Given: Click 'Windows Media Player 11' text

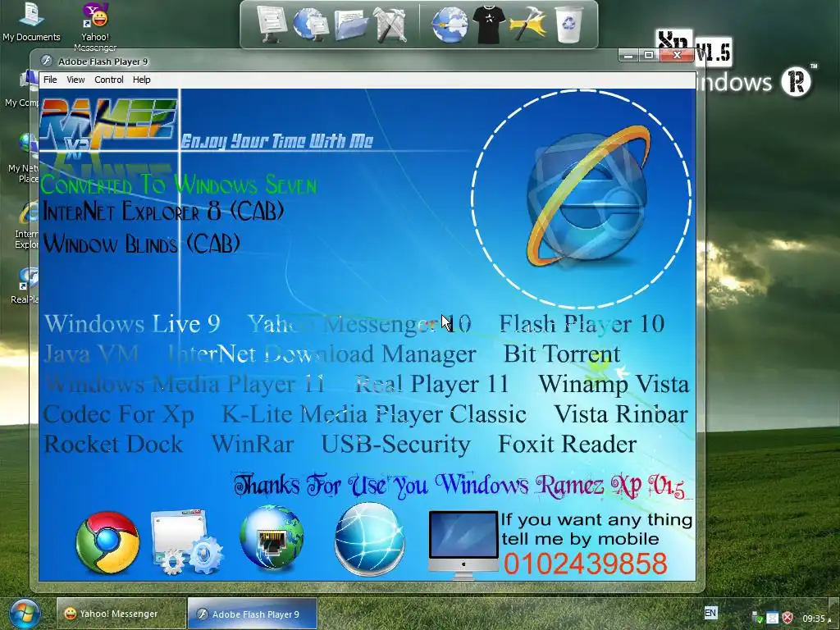Looking at the screenshot, I should (x=185, y=384).
